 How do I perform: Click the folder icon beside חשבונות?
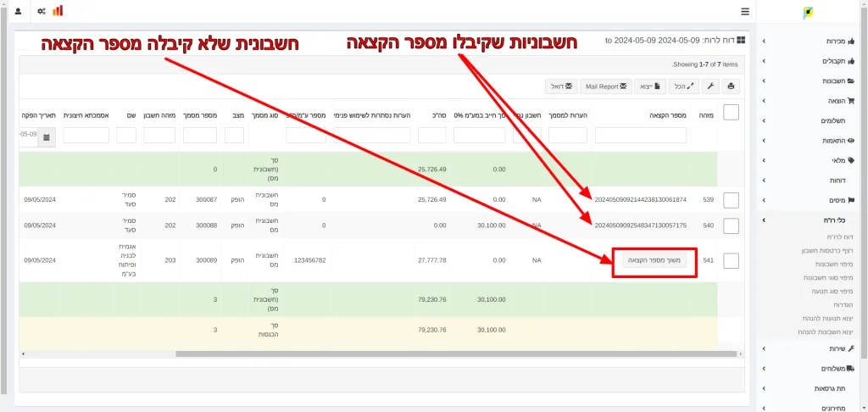pos(851,81)
